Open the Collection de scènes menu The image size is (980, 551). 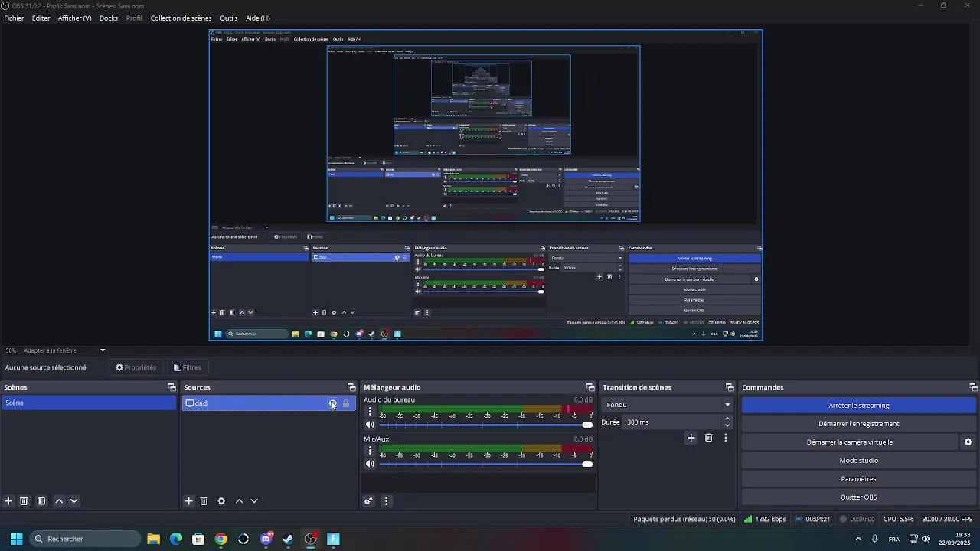point(181,18)
